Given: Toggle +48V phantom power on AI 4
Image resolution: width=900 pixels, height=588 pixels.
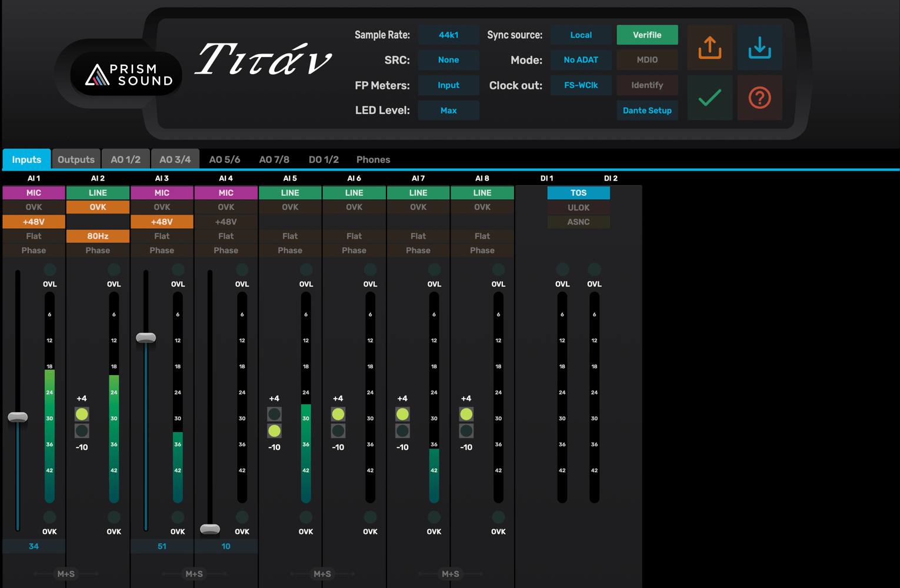Looking at the screenshot, I should [x=226, y=222].
